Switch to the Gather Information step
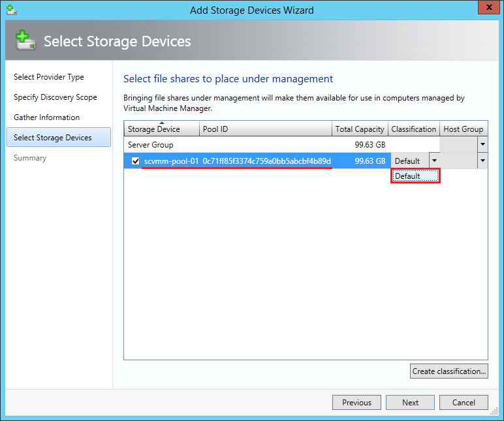This screenshot has height=421, width=504. point(47,117)
